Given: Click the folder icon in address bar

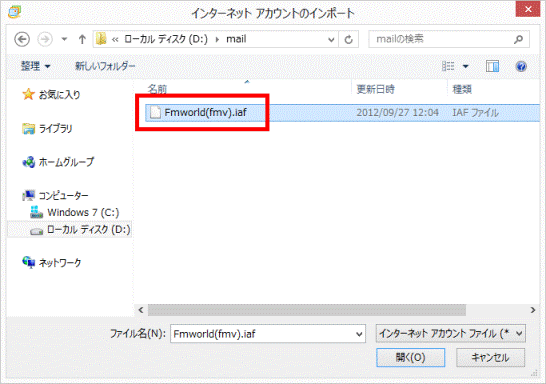Looking at the screenshot, I should pyautogui.click(x=101, y=39).
